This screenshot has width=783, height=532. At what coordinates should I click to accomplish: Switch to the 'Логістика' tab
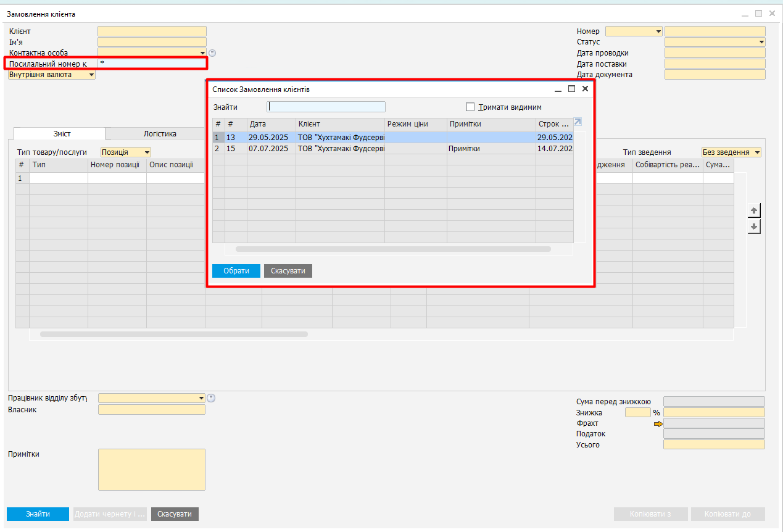(160, 133)
